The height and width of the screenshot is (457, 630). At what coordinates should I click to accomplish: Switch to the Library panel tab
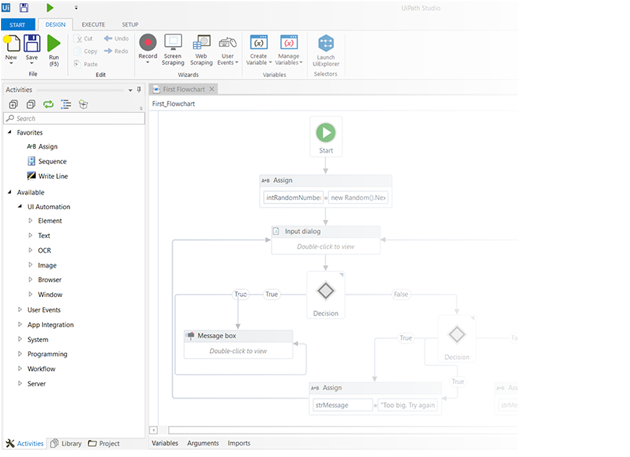click(x=66, y=443)
